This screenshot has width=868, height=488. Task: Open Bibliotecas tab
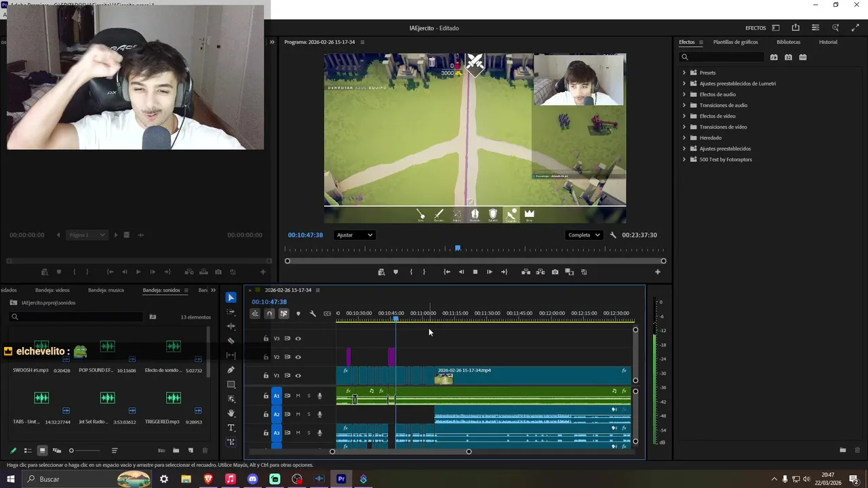789,42
